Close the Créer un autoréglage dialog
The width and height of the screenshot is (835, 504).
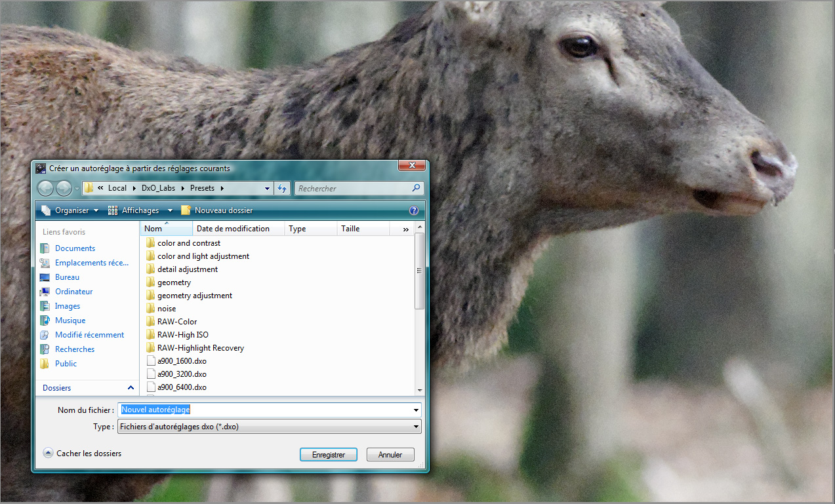click(x=412, y=166)
